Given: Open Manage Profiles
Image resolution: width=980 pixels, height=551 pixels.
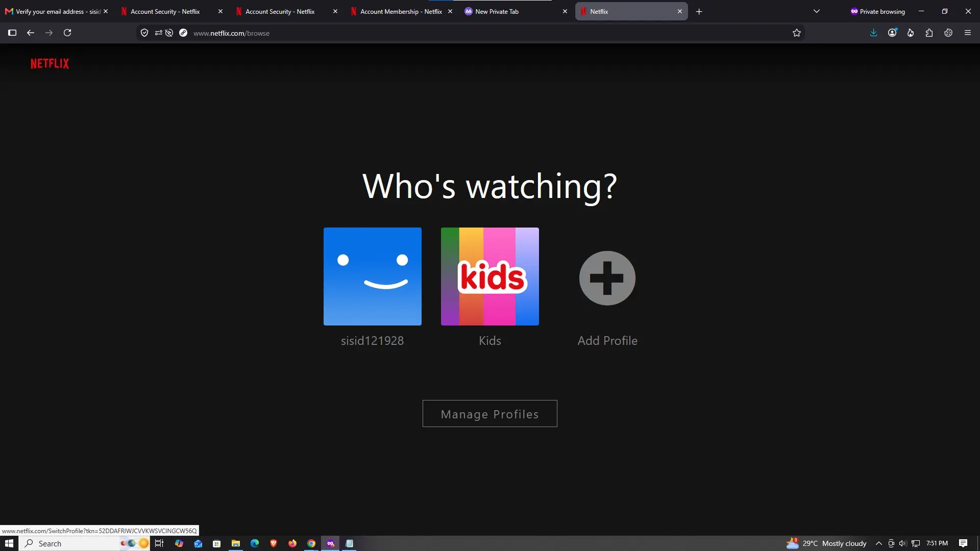Looking at the screenshot, I should [490, 414].
